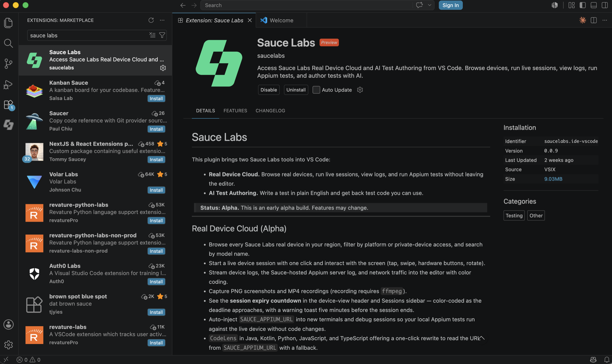Open Manage gear in activity bar
612x364 pixels.
coord(9,345)
